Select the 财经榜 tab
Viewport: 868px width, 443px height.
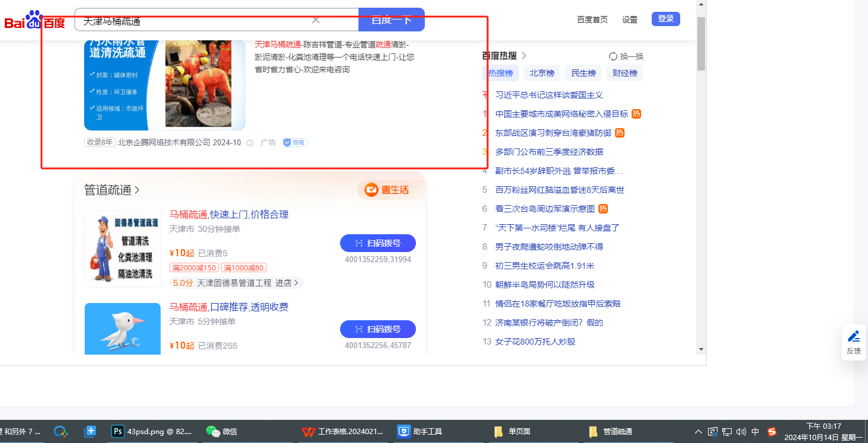(x=624, y=74)
